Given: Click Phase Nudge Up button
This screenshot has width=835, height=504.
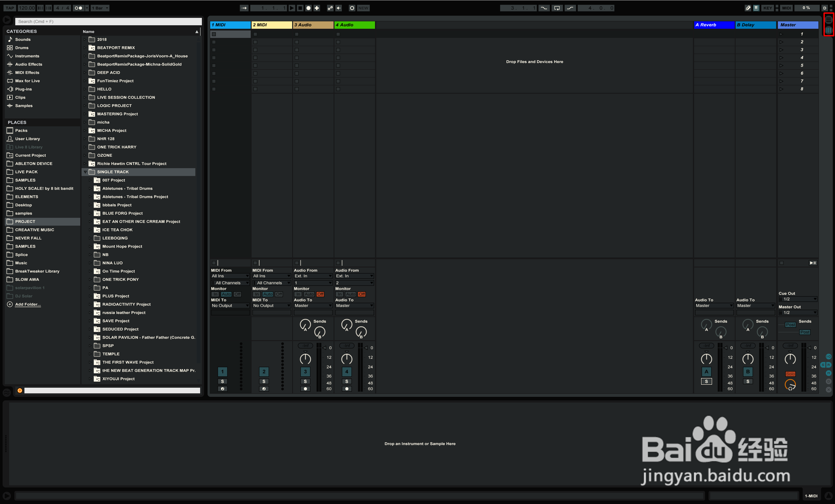Looking at the screenshot, I should click(x=48, y=8).
